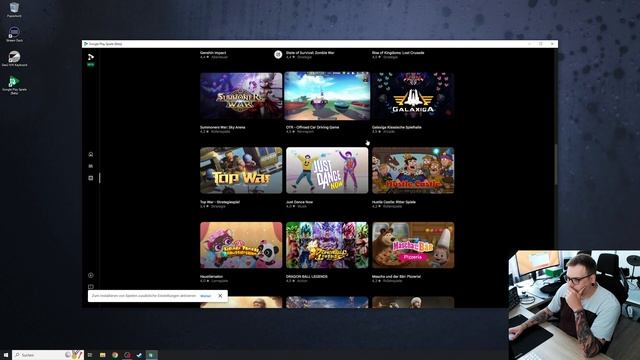Click the round badge icon beside Genshin Impact
This screenshot has width=640, height=360.
point(278,54)
